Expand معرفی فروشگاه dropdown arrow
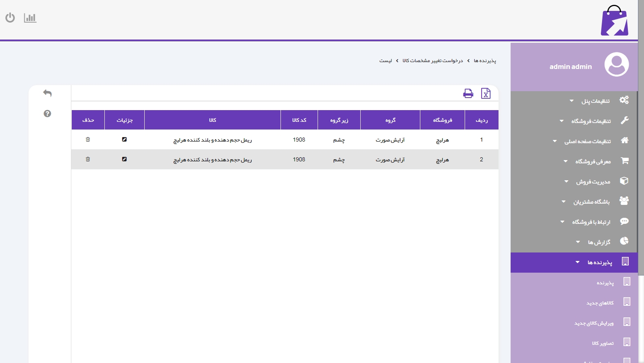The height and width of the screenshot is (363, 644). point(566,161)
